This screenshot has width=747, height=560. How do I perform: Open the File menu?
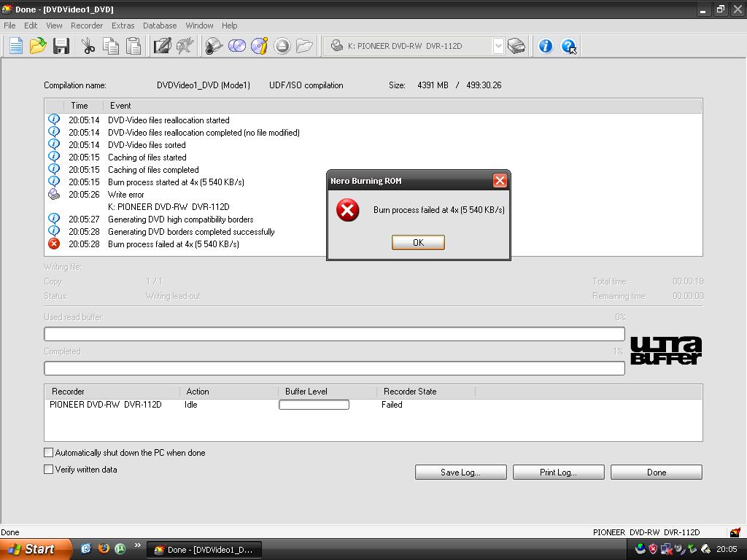coord(9,26)
